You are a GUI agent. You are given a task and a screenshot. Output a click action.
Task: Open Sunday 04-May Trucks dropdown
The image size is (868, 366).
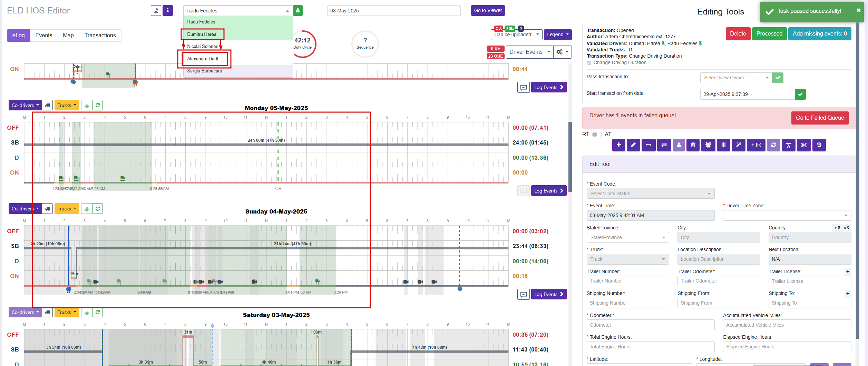(67, 209)
